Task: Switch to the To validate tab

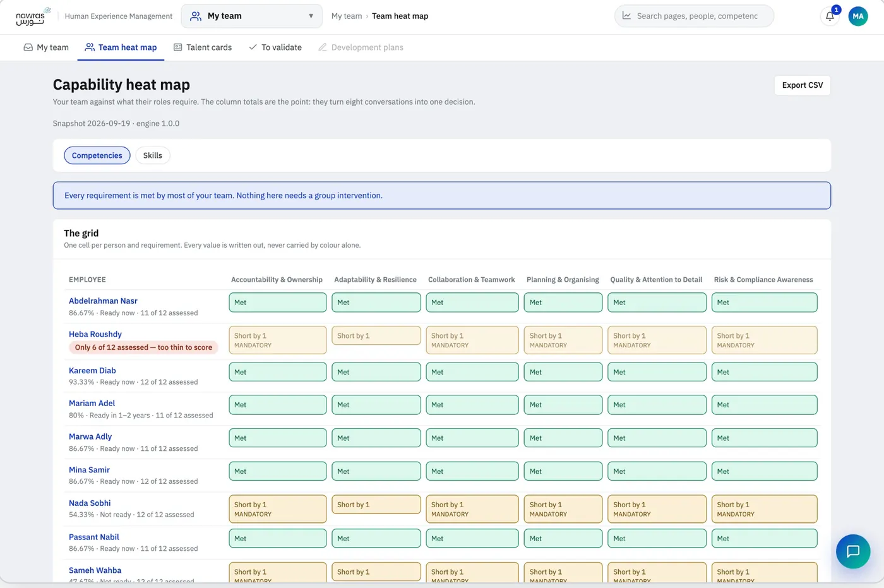Action: pyautogui.click(x=275, y=47)
